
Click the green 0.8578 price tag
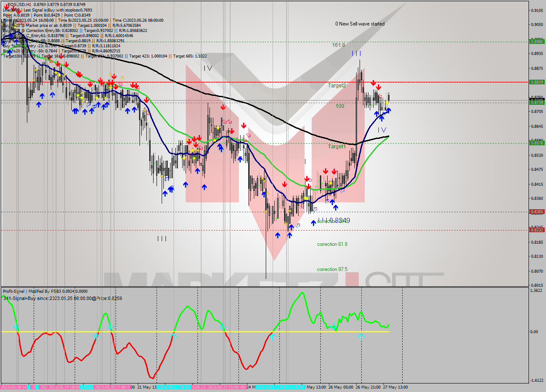(x=536, y=143)
